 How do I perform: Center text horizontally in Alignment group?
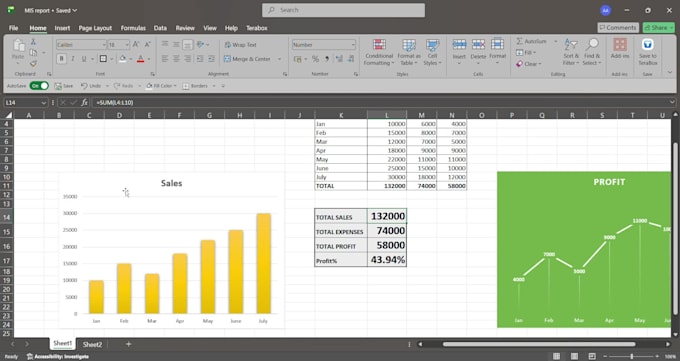(x=176, y=59)
